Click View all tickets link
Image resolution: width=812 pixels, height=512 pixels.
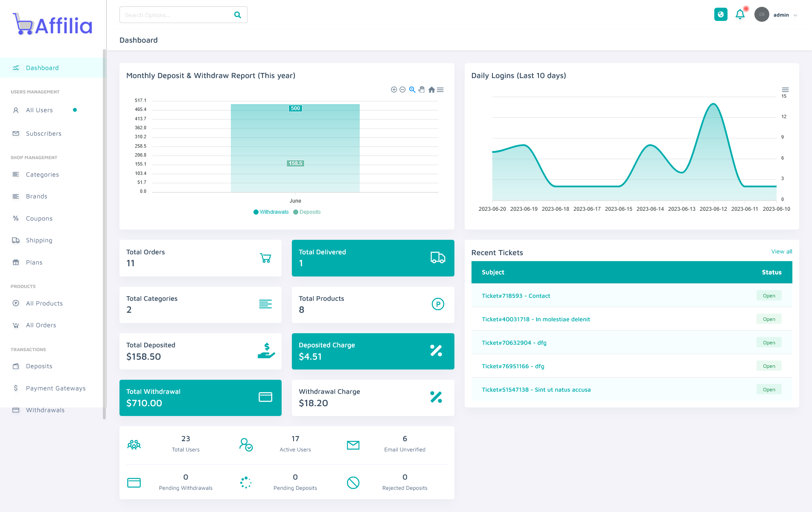click(781, 252)
